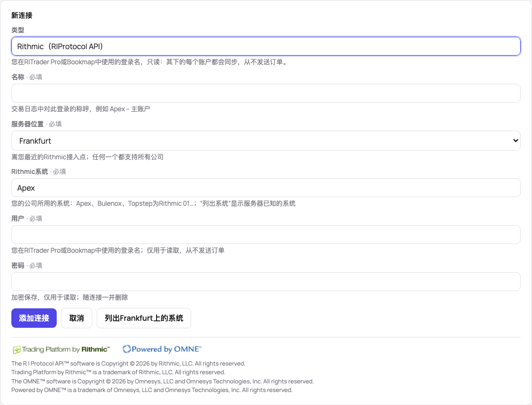Viewport: 532px width, 405px height.
Task: Click the 服务器位置 label
Action: click(28, 124)
